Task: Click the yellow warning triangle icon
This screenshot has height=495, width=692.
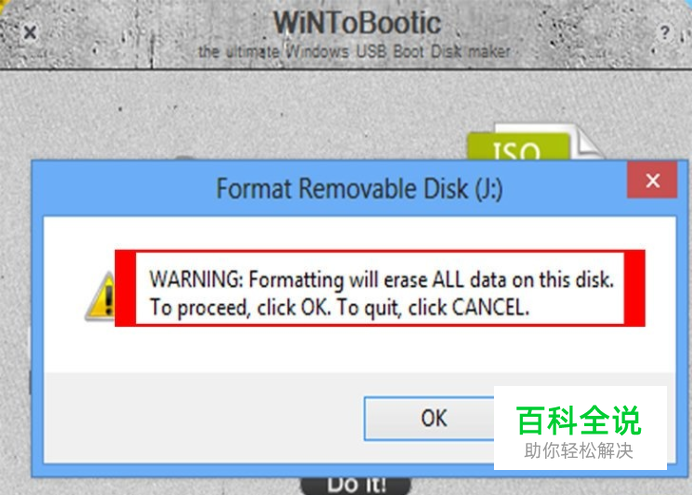Action: [x=101, y=296]
